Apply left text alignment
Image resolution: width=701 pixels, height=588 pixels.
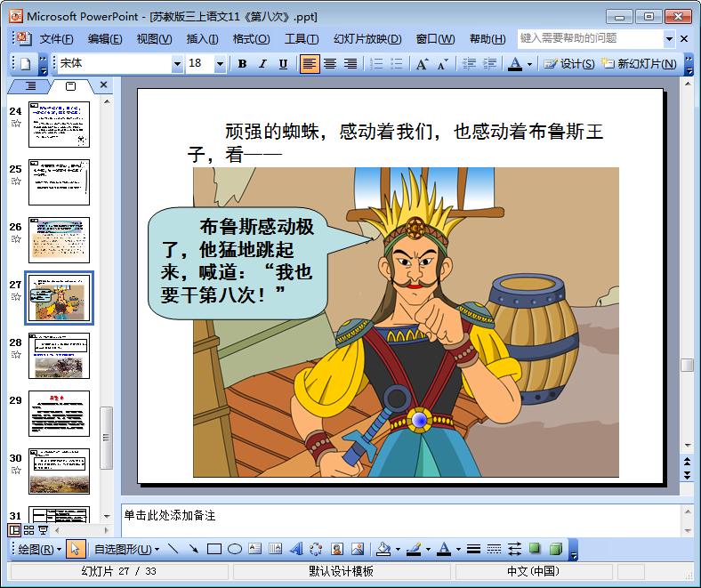310,64
